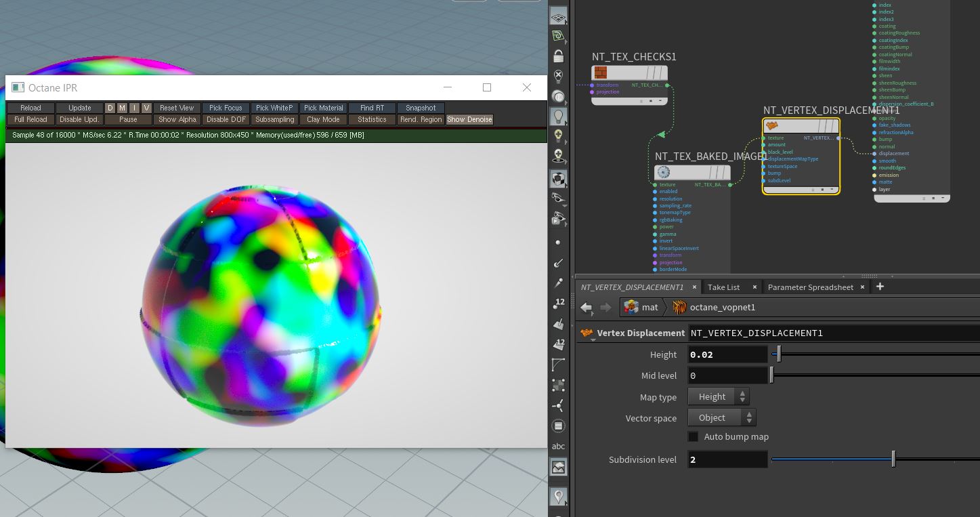Toggle Show Denoise in Octane IPR
This screenshot has height=517, width=980.
coord(469,119)
